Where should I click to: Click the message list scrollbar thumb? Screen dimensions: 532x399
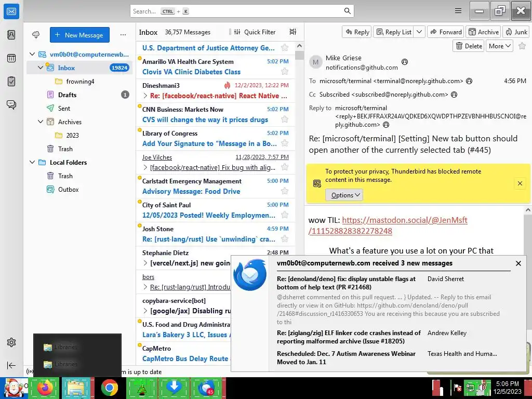tap(299, 55)
